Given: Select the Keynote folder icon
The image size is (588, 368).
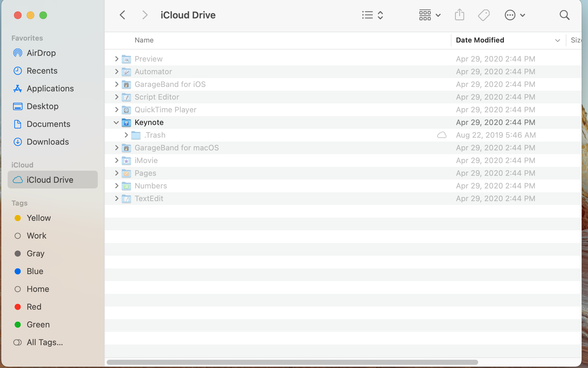Looking at the screenshot, I should 126,122.
